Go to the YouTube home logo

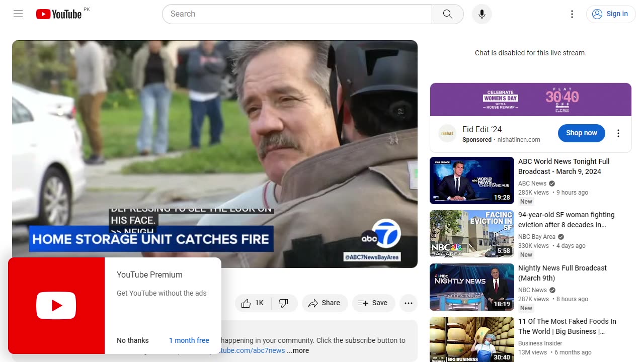(x=59, y=14)
